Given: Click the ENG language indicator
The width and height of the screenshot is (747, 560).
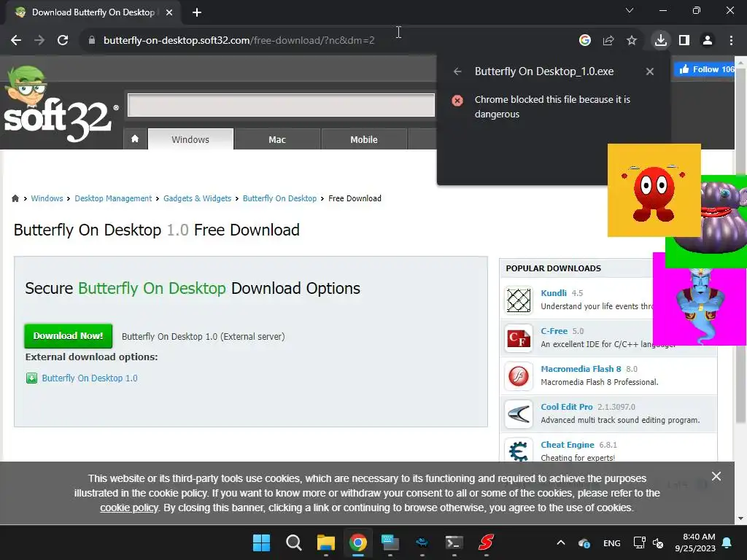Looking at the screenshot, I should 612,542.
